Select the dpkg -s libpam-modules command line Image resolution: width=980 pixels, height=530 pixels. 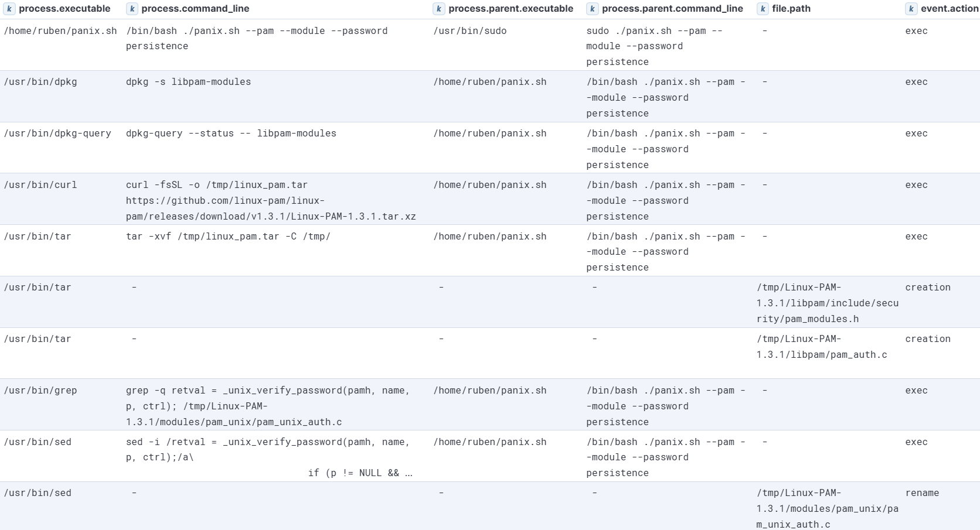pos(188,81)
